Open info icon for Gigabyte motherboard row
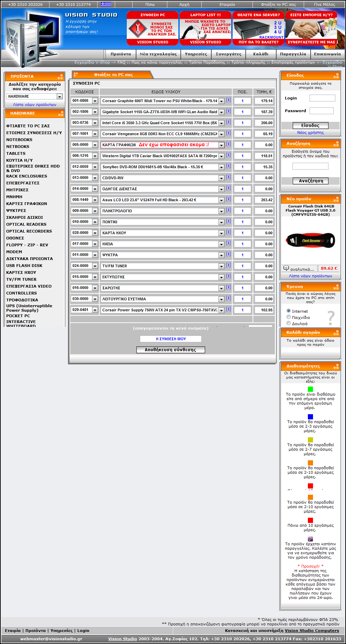Screen dimensions: 346x644 [228, 111]
